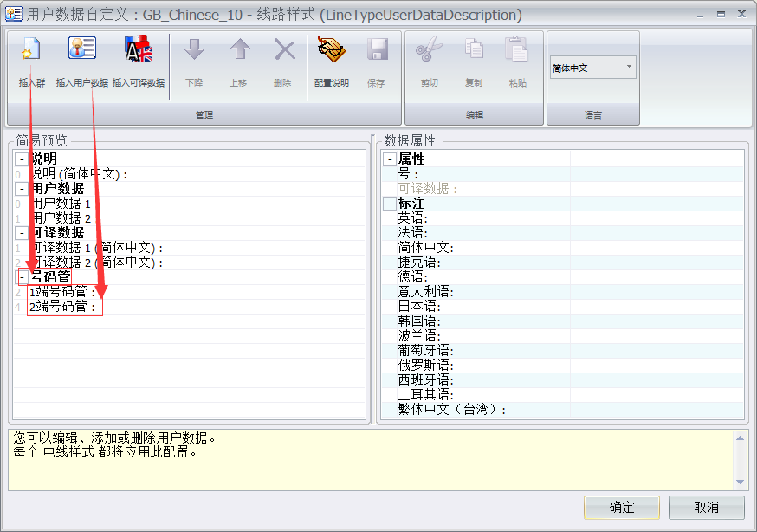This screenshot has width=757, height=532.
Task: Click the 英语 annotation value field
Action: [x=655, y=218]
